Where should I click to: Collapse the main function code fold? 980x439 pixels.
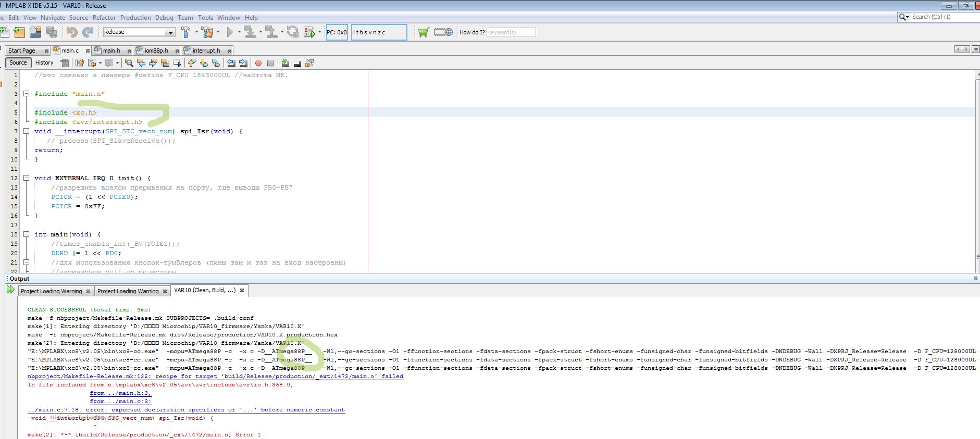tap(26, 234)
